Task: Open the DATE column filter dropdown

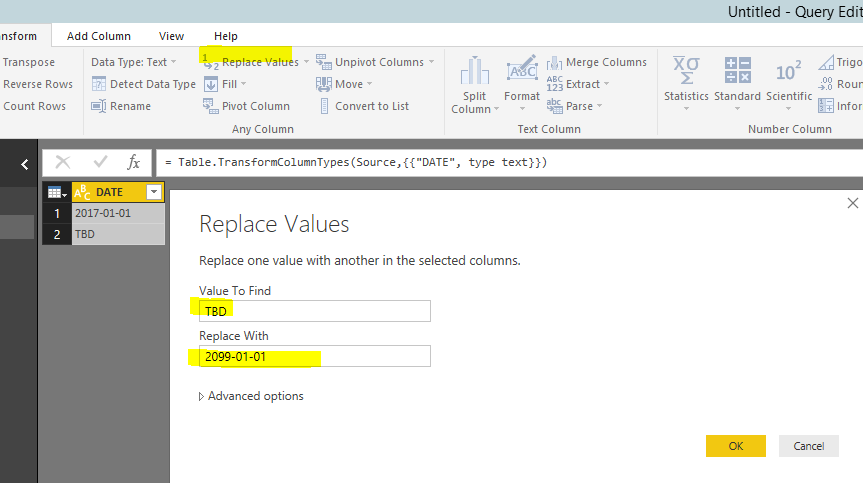Action: tap(154, 192)
